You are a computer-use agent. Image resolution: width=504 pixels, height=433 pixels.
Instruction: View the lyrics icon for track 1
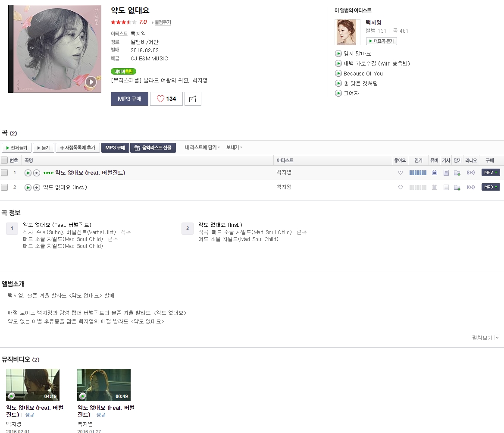[x=446, y=173]
